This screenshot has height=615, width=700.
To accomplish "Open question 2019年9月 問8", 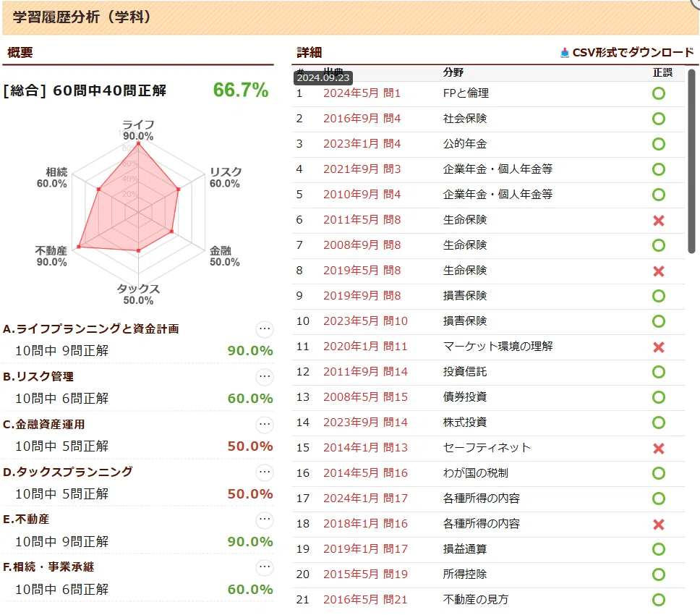I will [x=362, y=296].
